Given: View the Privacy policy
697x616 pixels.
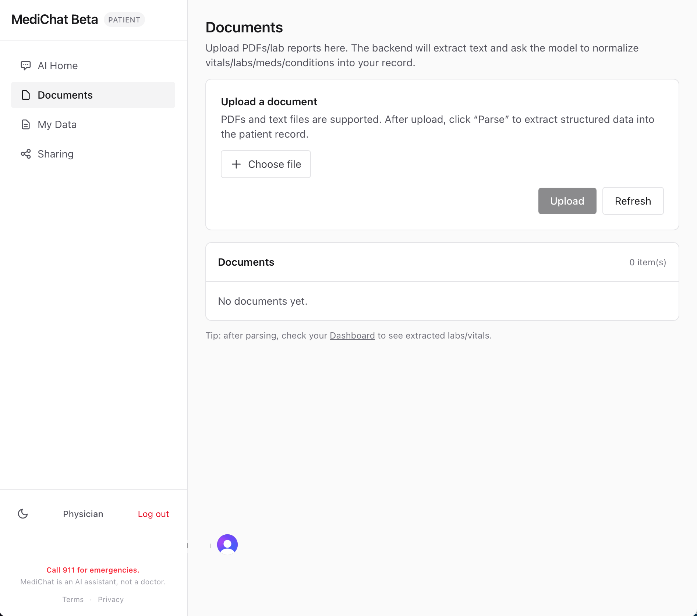Looking at the screenshot, I should (110, 599).
